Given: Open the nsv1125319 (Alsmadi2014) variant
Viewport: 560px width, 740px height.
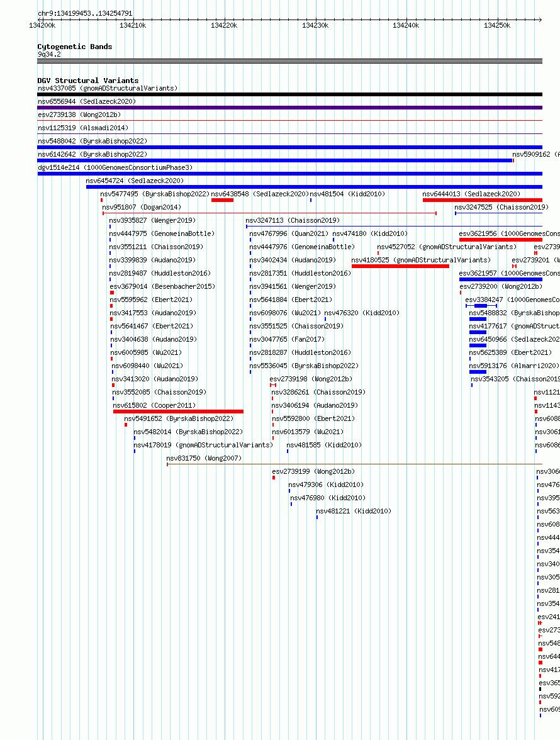Looking at the screenshot, I should tap(83, 128).
